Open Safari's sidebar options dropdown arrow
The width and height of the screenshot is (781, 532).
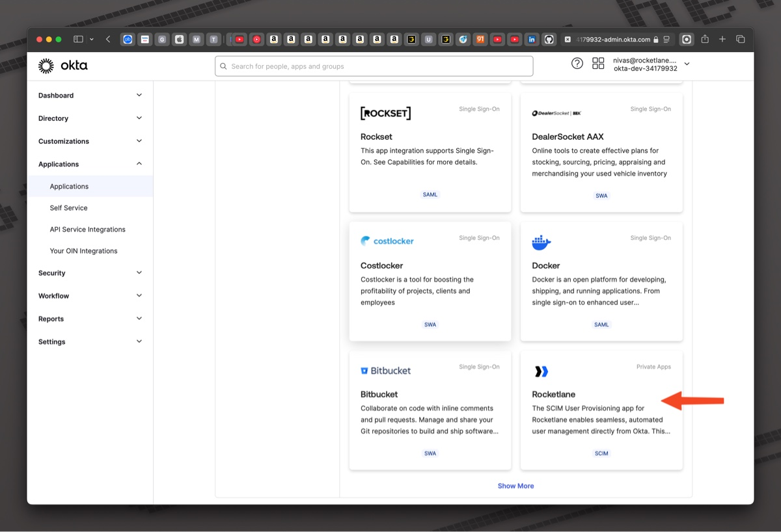91,40
